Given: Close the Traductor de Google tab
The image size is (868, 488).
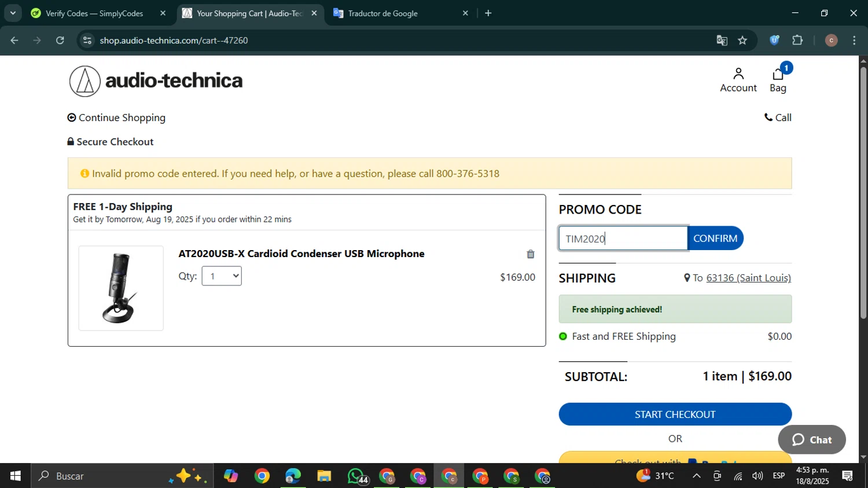Looking at the screenshot, I should [x=465, y=13].
